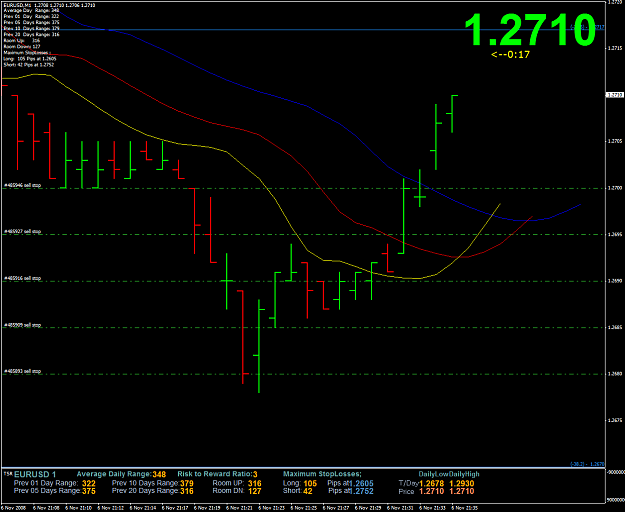
Task: Click the blue daily low label at chart bottom-right
Action: 588,464
